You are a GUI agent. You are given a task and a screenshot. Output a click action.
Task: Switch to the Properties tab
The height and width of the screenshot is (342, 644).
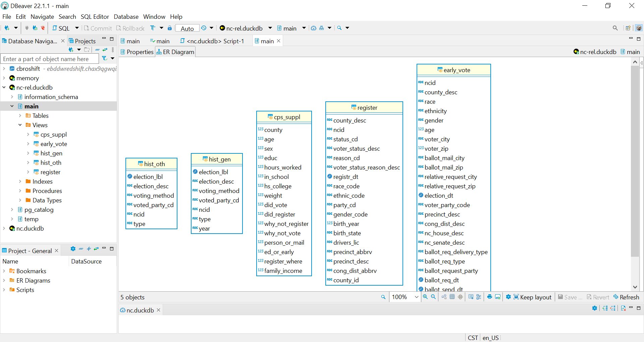[137, 52]
